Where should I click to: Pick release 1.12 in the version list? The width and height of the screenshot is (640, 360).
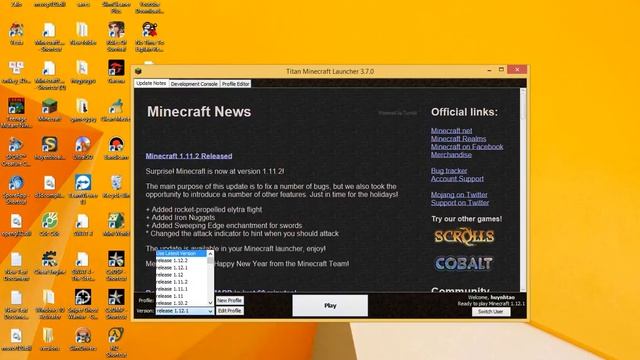tap(181, 275)
